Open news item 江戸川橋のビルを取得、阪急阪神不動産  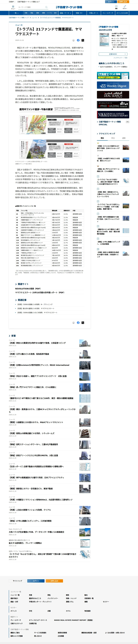pos(29,354)
